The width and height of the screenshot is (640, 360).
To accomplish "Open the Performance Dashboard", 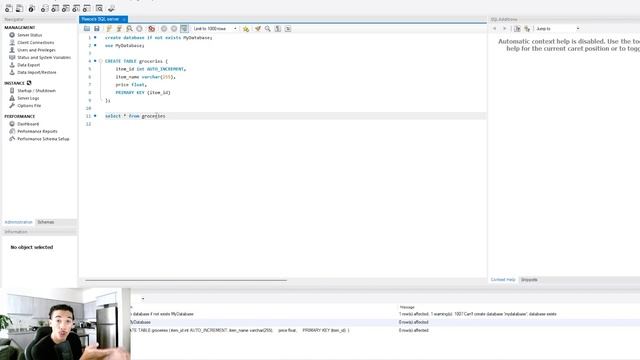I will pyautogui.click(x=28, y=124).
